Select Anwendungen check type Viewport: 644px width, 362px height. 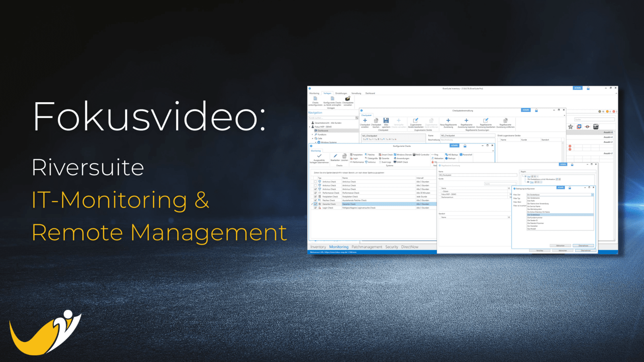(x=402, y=158)
